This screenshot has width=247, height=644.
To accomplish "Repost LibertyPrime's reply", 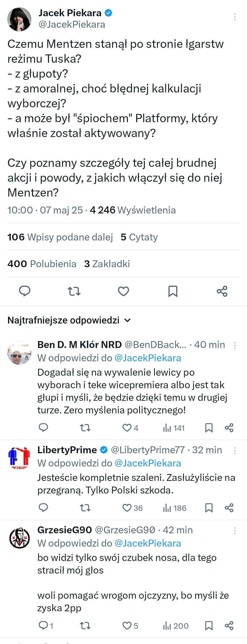I will (85, 508).
